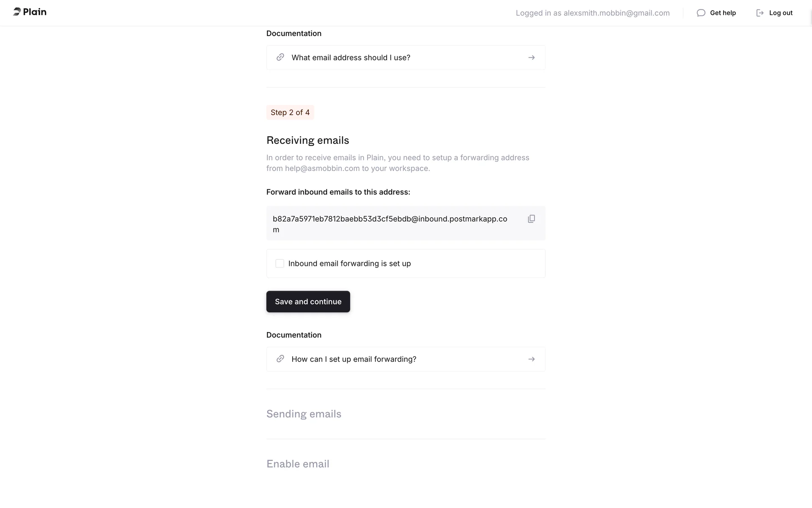Open 'What email address should I use?' doc
This screenshot has height=508, width=812.
[351, 58]
